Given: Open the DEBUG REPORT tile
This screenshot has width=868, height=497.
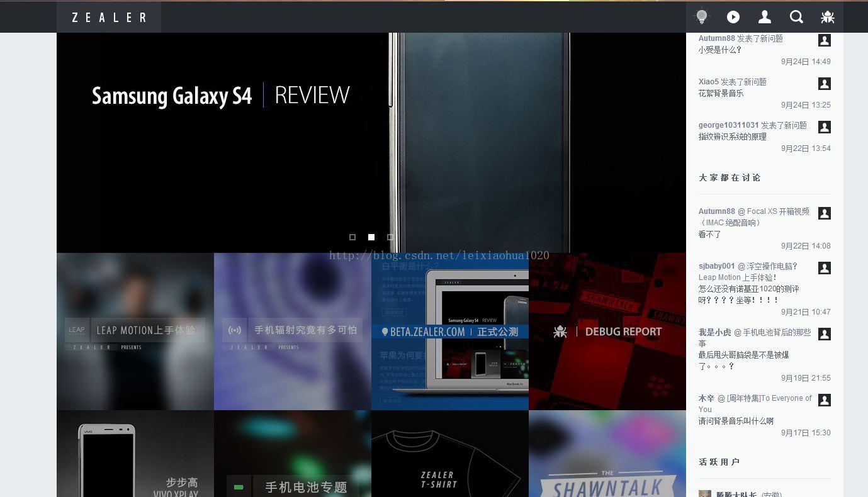Looking at the screenshot, I should pos(607,332).
